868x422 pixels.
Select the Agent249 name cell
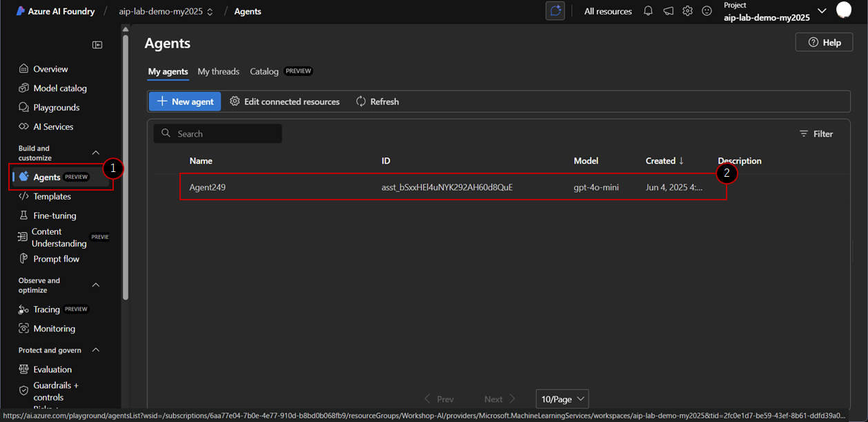pos(208,187)
